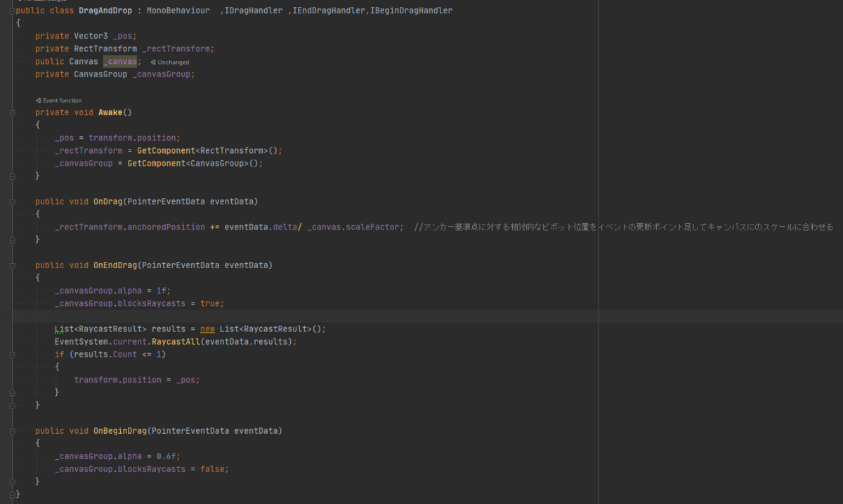Collapse the OnBeginDrag method fold marker
The height and width of the screenshot is (504, 843).
click(12, 431)
